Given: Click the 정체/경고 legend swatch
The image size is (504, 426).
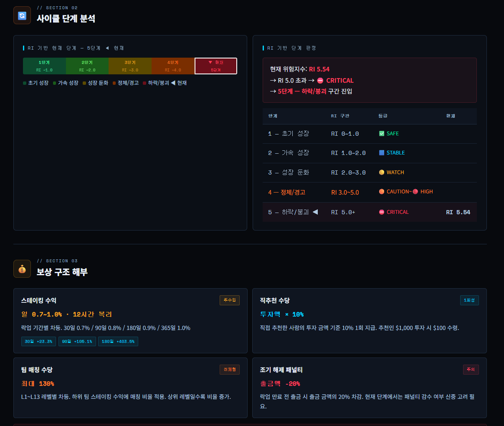Looking at the screenshot, I should click(114, 83).
